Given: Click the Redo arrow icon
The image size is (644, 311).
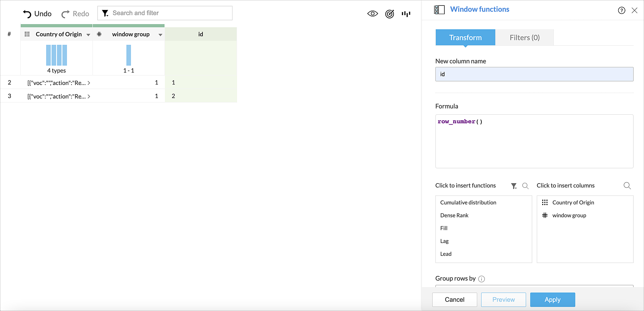Looking at the screenshot, I should 65,14.
